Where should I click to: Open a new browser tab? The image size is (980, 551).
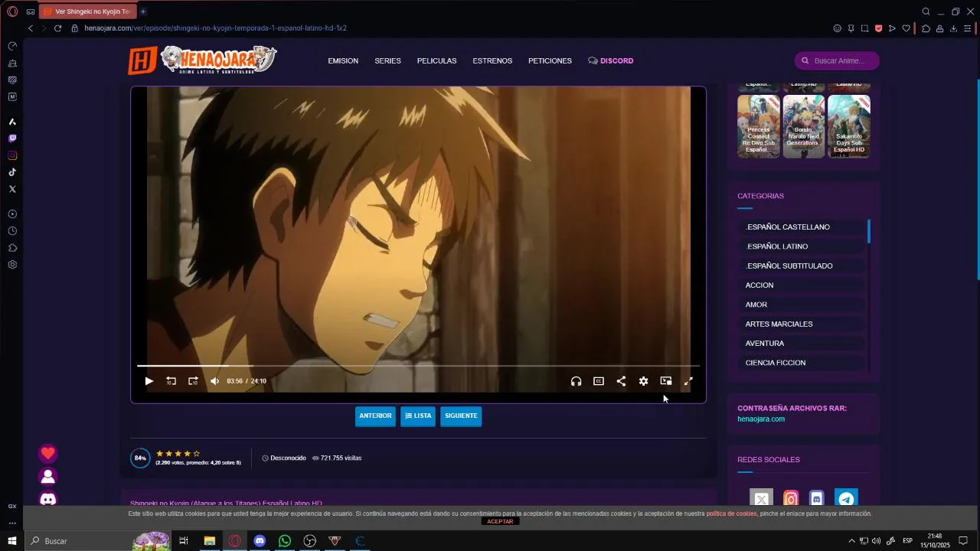coord(143,11)
